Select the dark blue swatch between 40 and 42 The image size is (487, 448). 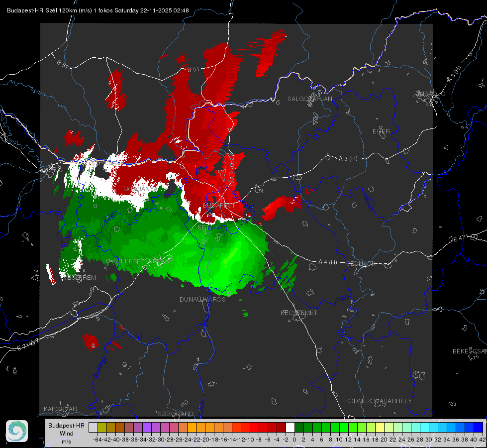click(x=479, y=427)
